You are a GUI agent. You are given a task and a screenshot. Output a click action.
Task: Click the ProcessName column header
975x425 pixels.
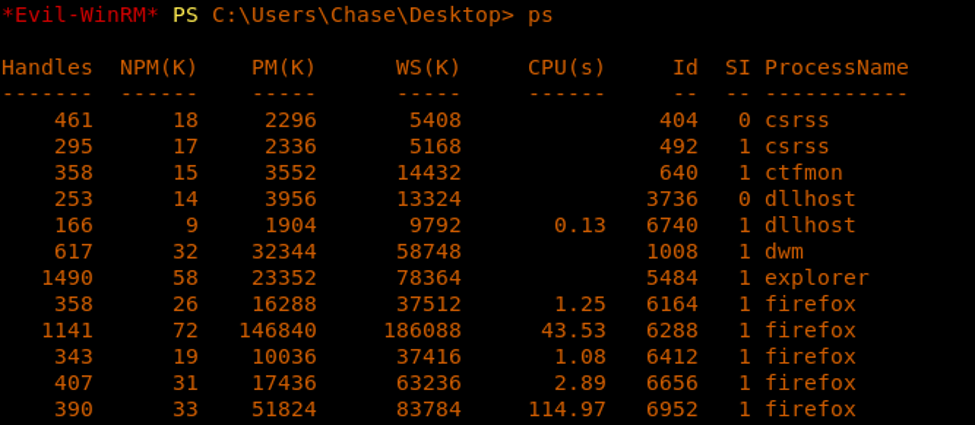[x=836, y=68]
